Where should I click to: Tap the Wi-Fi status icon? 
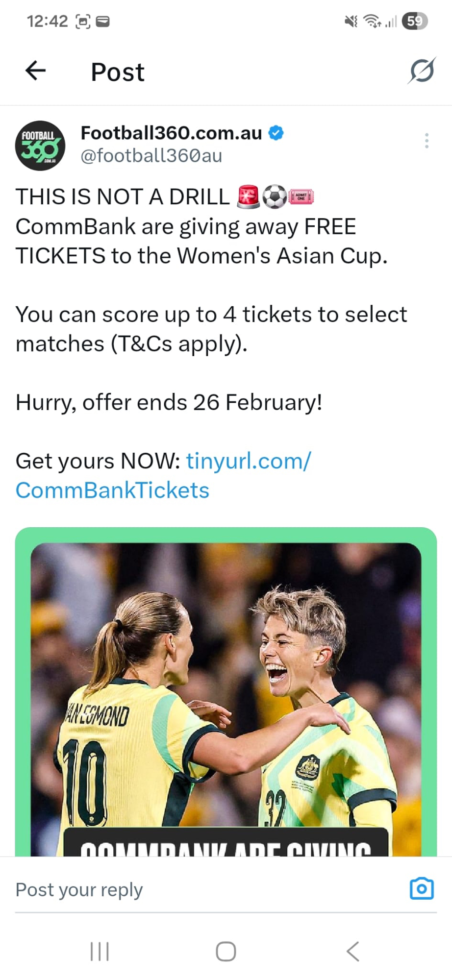point(372,21)
